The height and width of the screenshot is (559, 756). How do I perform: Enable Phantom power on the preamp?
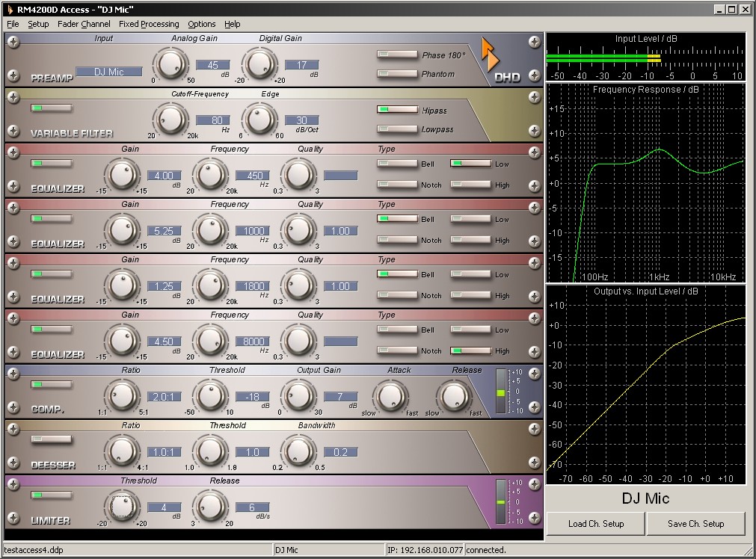click(397, 73)
